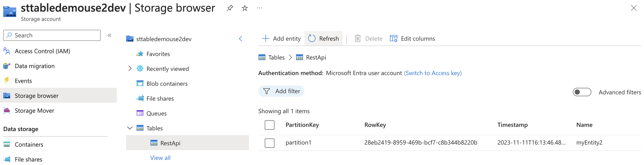Collapse the left navigation menu
Viewport: 644px width, 165px height.
(x=109, y=35)
